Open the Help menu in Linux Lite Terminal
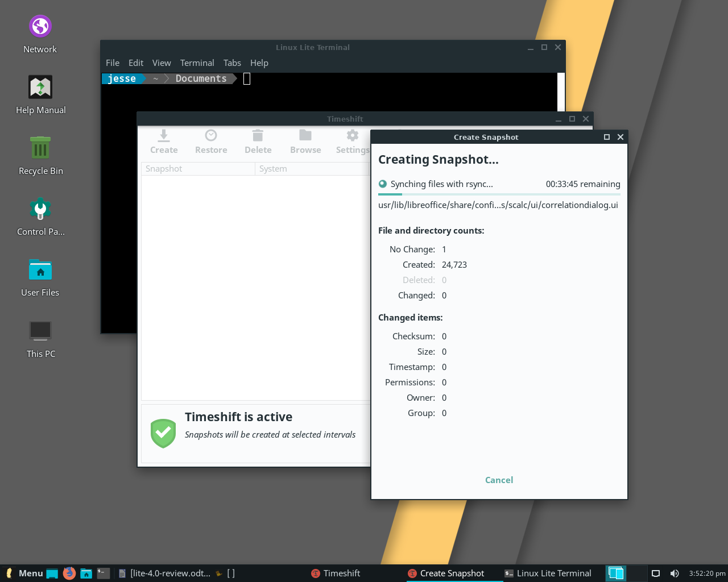This screenshot has width=728, height=582. pyautogui.click(x=259, y=63)
